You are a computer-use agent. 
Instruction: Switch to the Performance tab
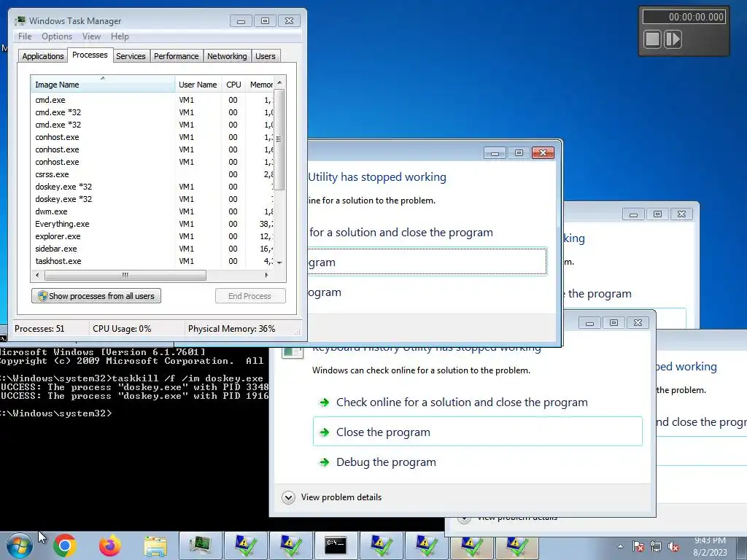tap(176, 55)
